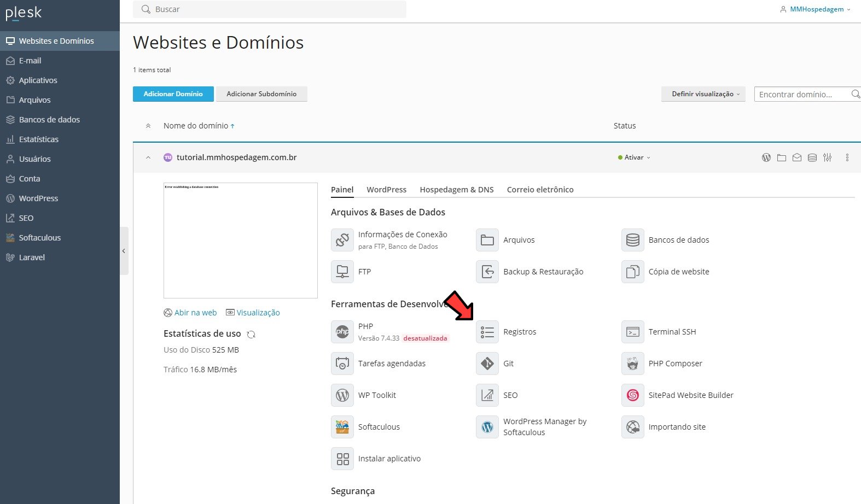Image resolution: width=861 pixels, height=504 pixels.
Task: Switch to the Hospedagem & DNS tab
Action: pyautogui.click(x=457, y=190)
